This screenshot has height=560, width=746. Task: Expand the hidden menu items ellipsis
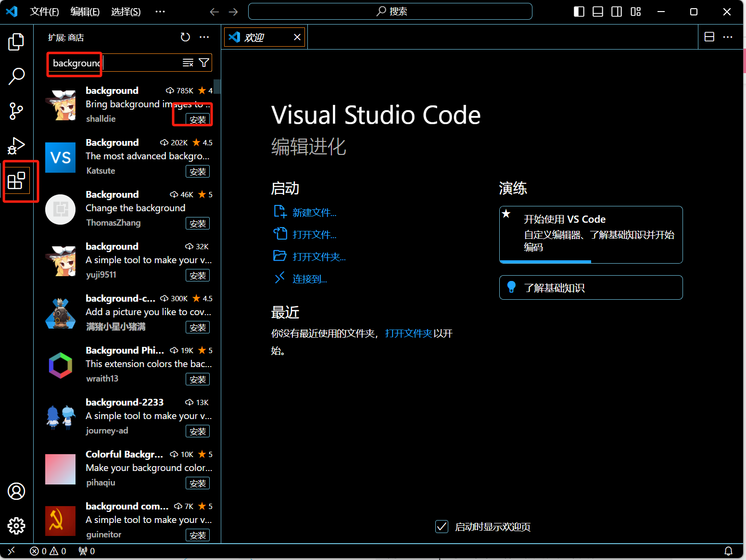[x=160, y=12]
